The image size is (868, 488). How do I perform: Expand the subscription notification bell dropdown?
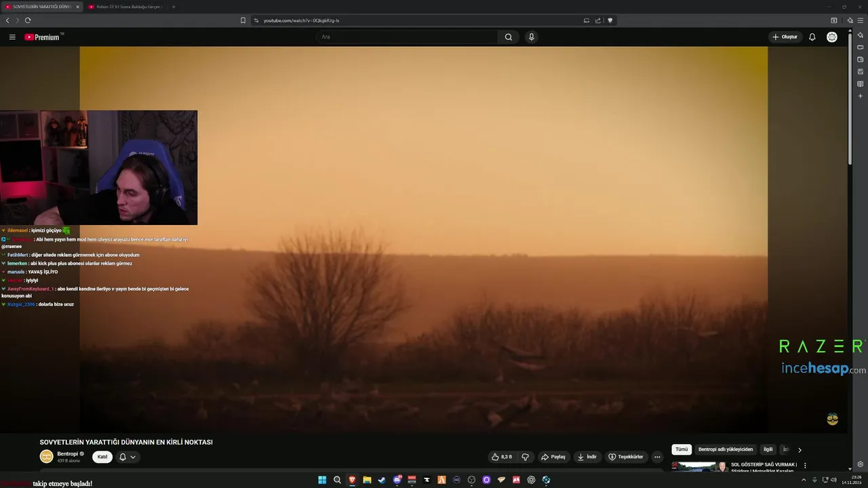tap(127, 457)
